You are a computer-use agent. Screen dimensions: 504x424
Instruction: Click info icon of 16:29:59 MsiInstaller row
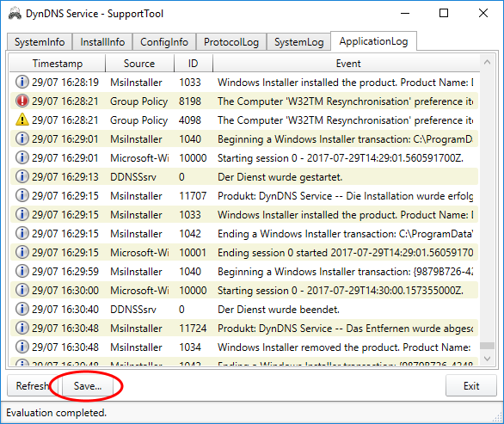(22, 271)
